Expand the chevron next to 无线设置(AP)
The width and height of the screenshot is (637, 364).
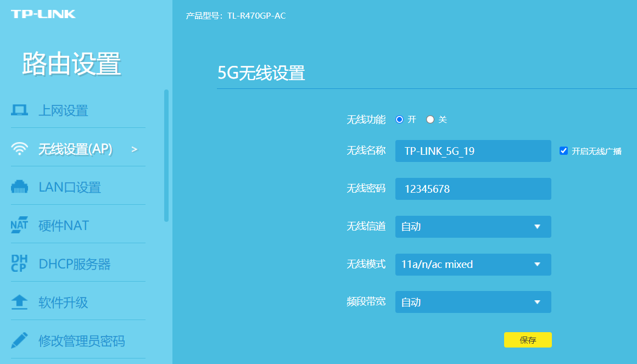[x=135, y=149]
